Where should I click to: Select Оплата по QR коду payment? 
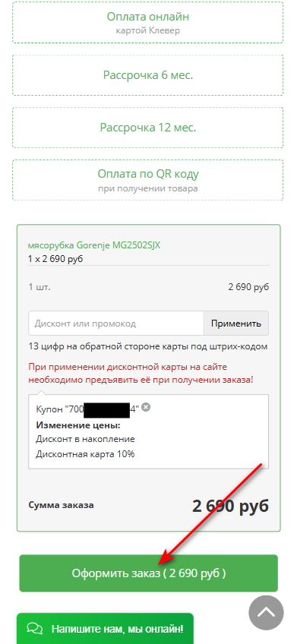(x=148, y=180)
